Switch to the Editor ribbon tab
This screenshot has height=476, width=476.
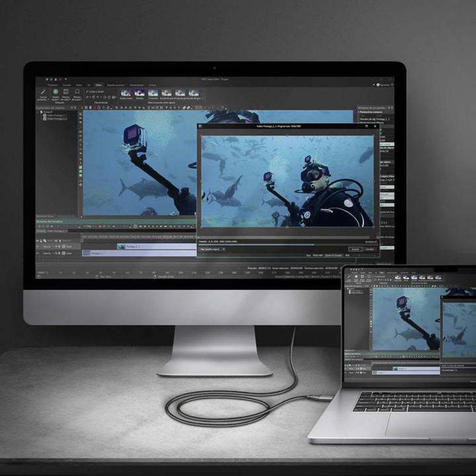point(99,85)
